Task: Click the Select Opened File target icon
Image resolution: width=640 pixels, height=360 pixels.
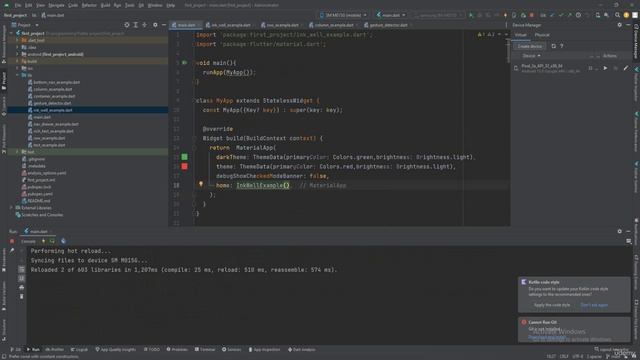Action: [x=127, y=25]
